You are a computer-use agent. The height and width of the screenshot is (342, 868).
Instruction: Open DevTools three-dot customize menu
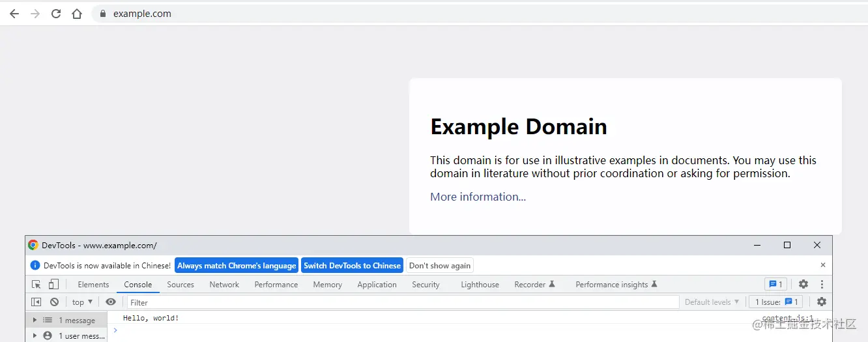(x=822, y=285)
